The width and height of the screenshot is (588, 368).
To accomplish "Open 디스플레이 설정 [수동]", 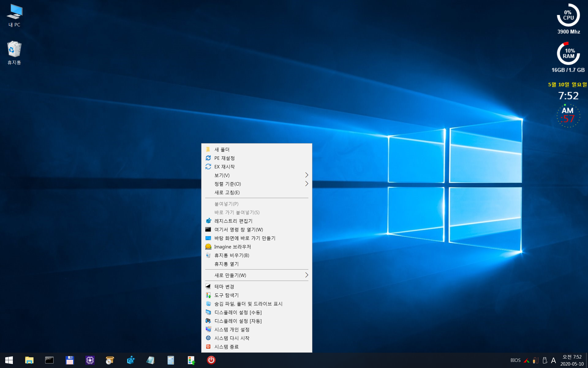I will [257, 312].
